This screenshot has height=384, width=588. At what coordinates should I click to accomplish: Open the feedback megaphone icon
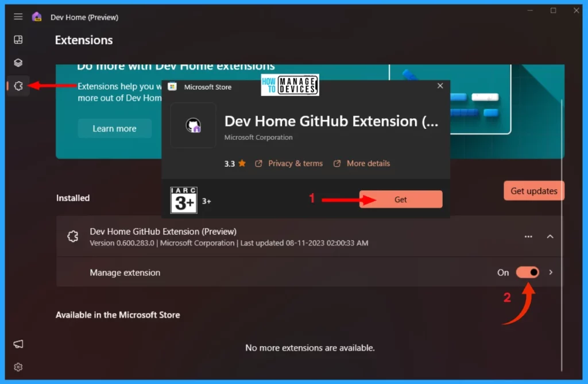coord(18,344)
